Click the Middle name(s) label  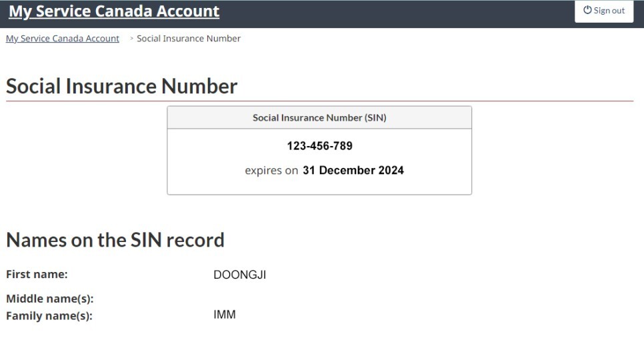click(x=49, y=299)
